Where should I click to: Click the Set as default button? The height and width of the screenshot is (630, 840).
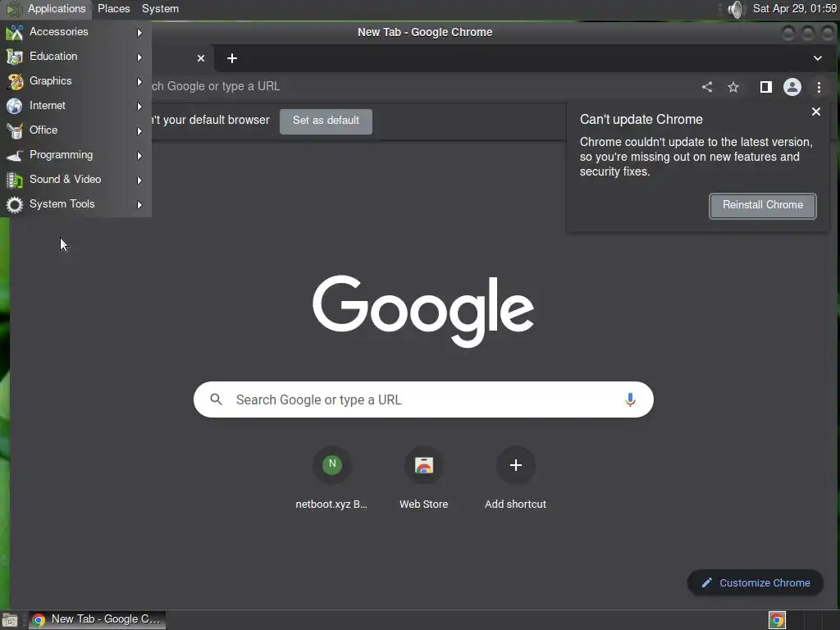(326, 121)
